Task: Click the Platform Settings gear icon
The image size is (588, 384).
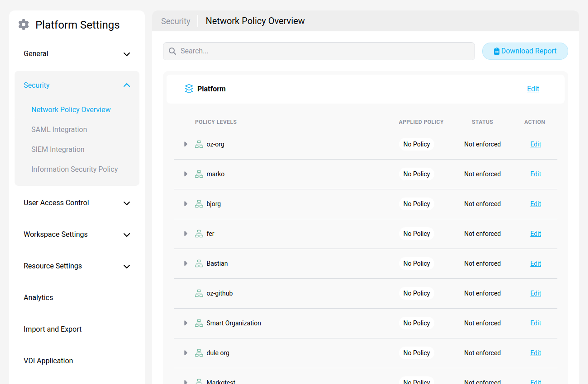Action: click(24, 24)
